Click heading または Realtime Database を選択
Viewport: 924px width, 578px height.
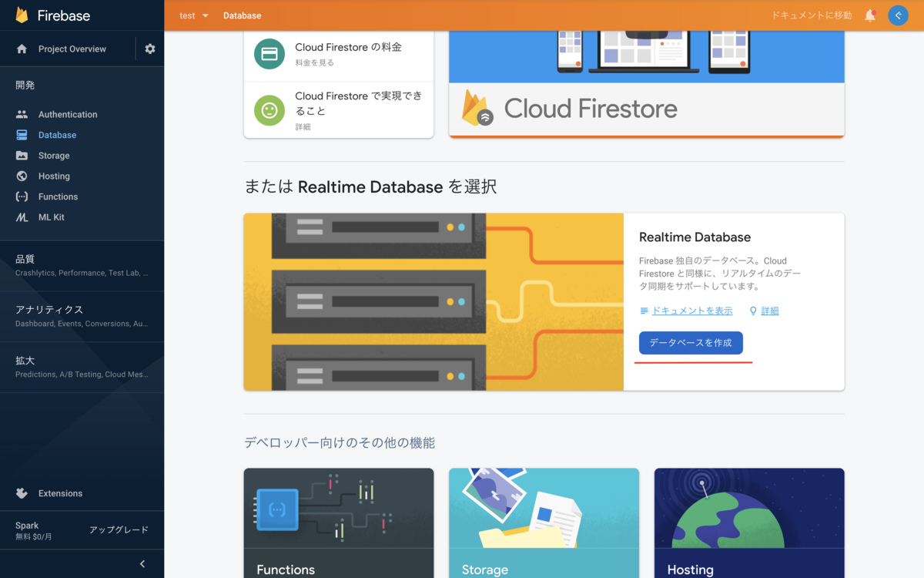click(x=370, y=187)
